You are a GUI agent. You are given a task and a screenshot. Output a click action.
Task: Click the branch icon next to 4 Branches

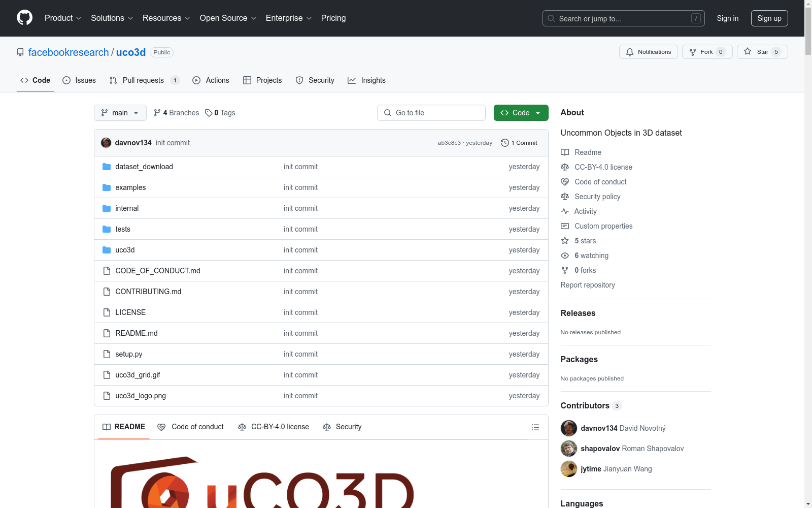click(157, 113)
